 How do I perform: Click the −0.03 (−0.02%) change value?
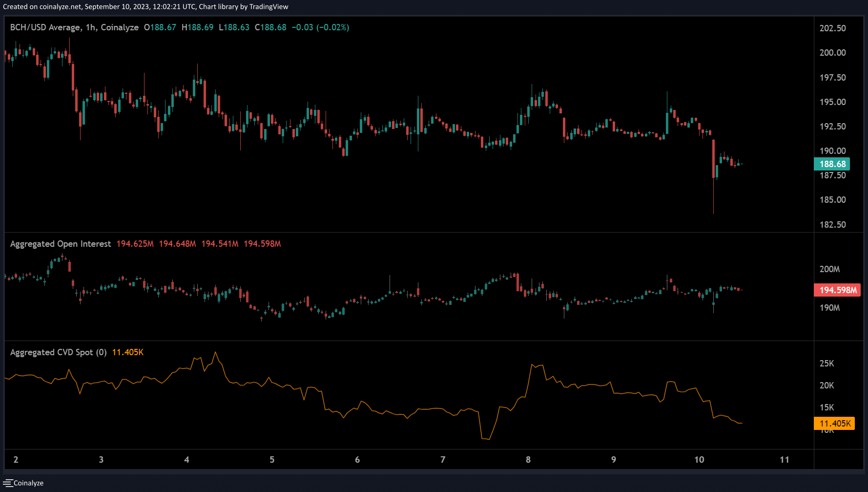[x=320, y=27]
